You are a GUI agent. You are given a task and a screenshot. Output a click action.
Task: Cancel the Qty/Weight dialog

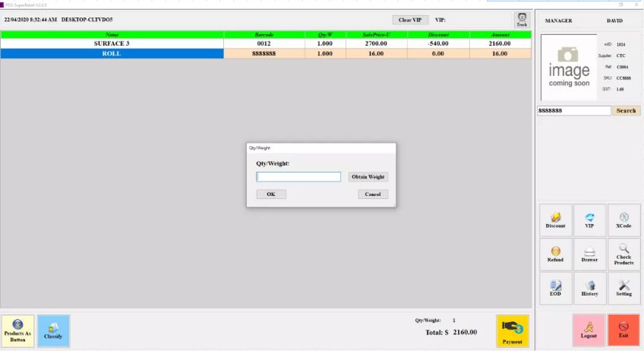tap(373, 194)
